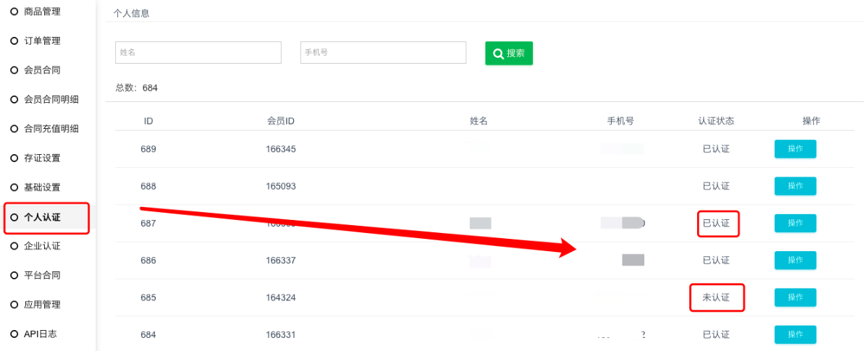Focus the 姓名 search field
868x351 pixels.
pyautogui.click(x=198, y=52)
